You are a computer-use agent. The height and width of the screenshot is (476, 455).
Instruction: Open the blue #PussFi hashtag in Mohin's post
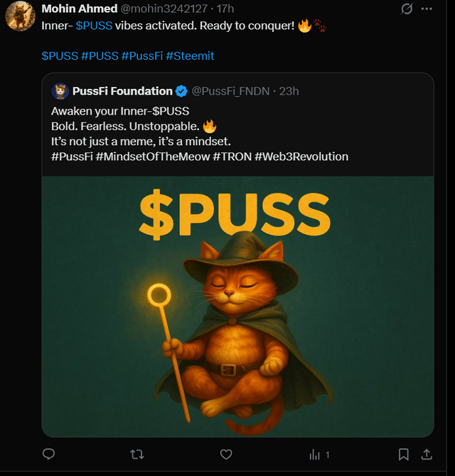click(x=141, y=55)
